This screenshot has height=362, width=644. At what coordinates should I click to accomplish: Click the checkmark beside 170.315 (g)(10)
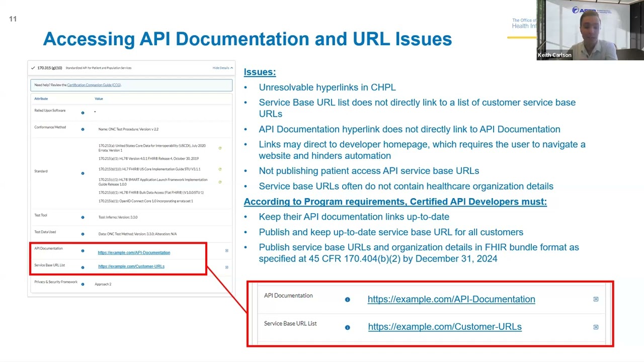(33, 68)
